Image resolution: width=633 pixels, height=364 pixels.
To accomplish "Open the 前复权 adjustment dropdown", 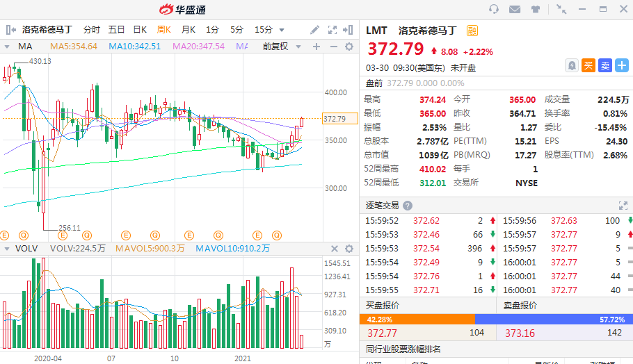I will tap(279, 47).
